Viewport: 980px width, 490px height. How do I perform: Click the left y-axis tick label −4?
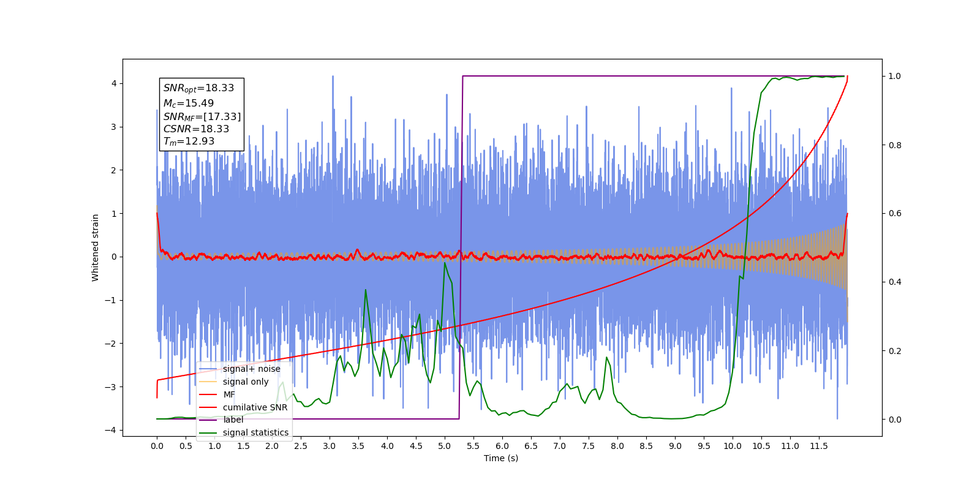(x=111, y=430)
